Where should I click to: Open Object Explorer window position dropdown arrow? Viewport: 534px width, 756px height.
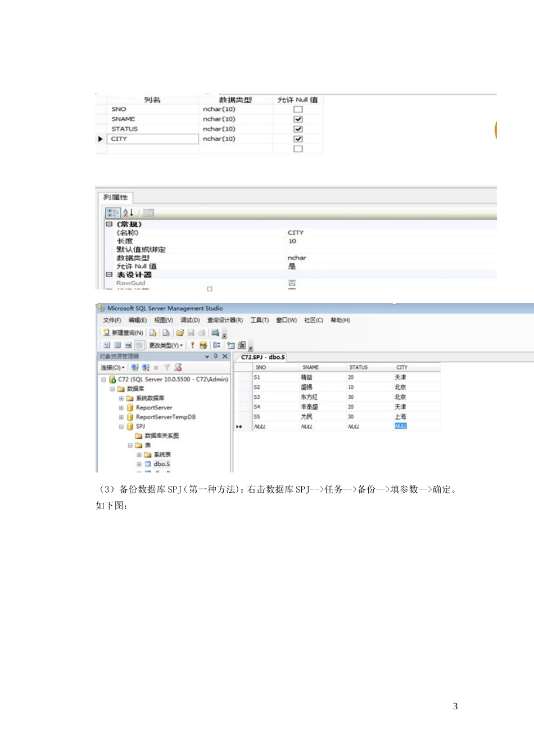(x=207, y=357)
